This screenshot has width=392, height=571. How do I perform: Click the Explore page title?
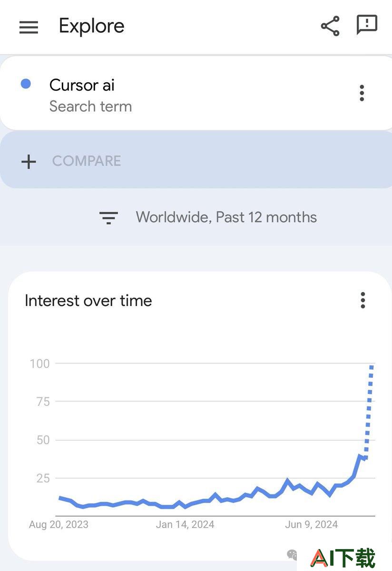point(91,26)
